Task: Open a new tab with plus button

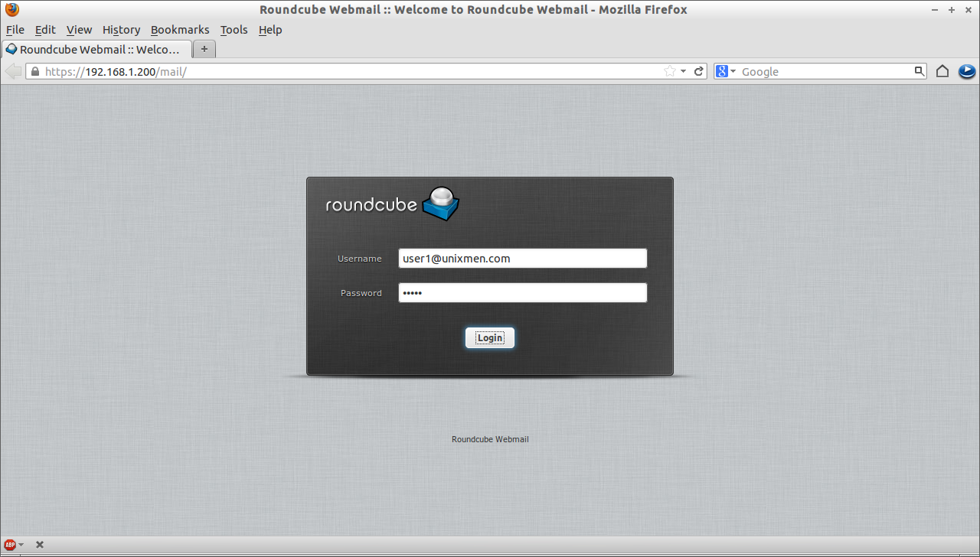Action: pos(204,49)
